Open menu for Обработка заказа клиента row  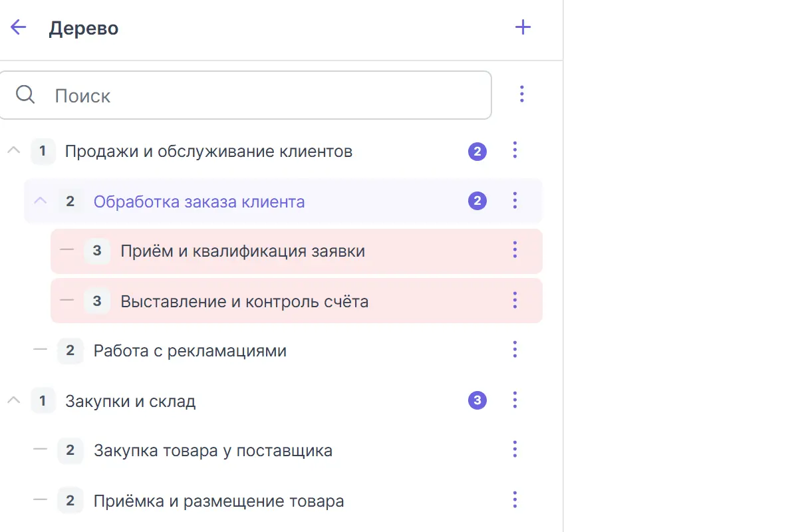tap(515, 200)
